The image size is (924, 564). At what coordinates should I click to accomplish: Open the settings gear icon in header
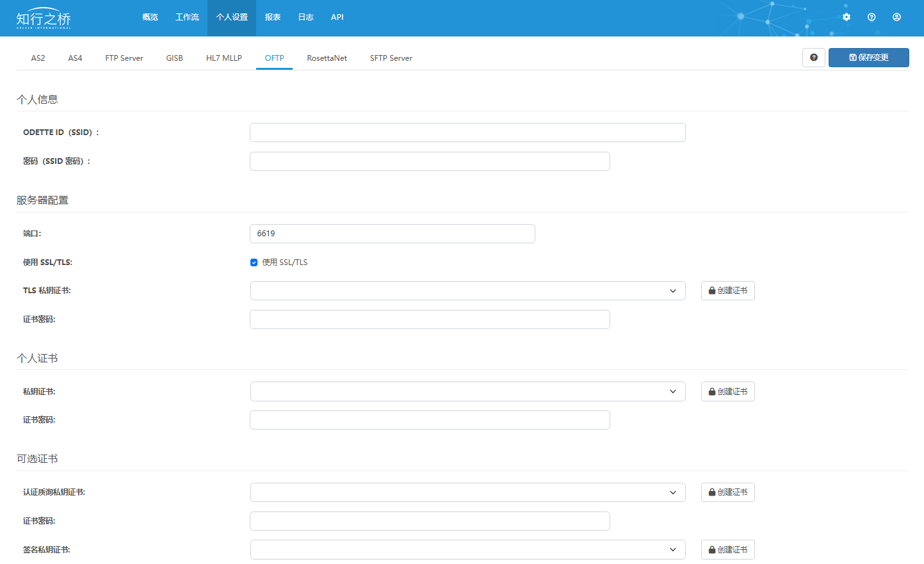pyautogui.click(x=847, y=17)
